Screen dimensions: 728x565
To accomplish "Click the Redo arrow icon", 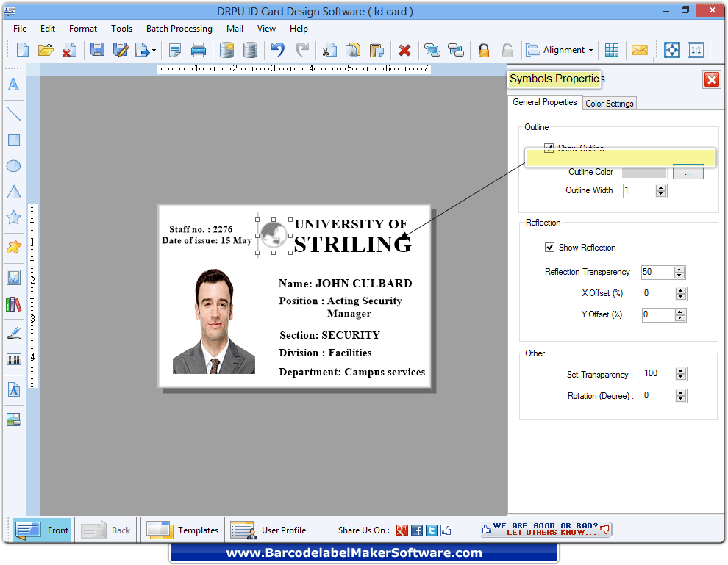I will tap(301, 50).
